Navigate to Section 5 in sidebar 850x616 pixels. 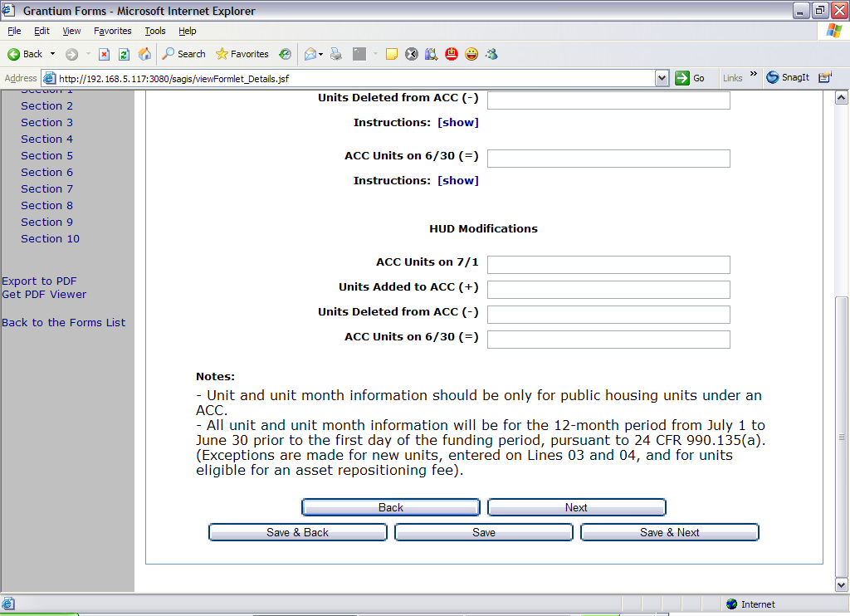(46, 155)
